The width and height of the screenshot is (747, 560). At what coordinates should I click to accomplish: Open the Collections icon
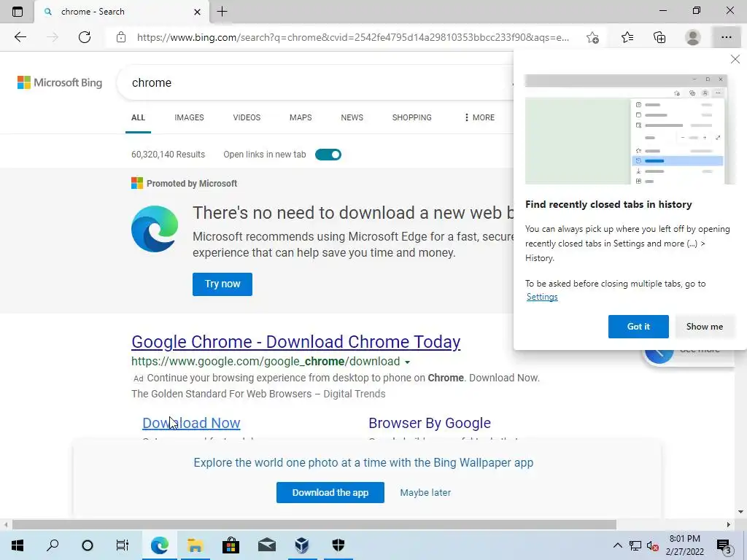pos(659,37)
